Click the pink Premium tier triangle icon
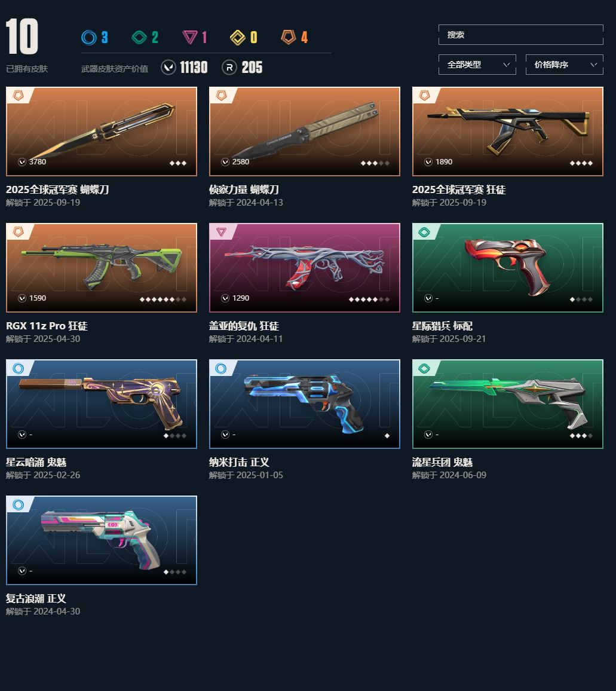This screenshot has width=616, height=691. [x=190, y=38]
